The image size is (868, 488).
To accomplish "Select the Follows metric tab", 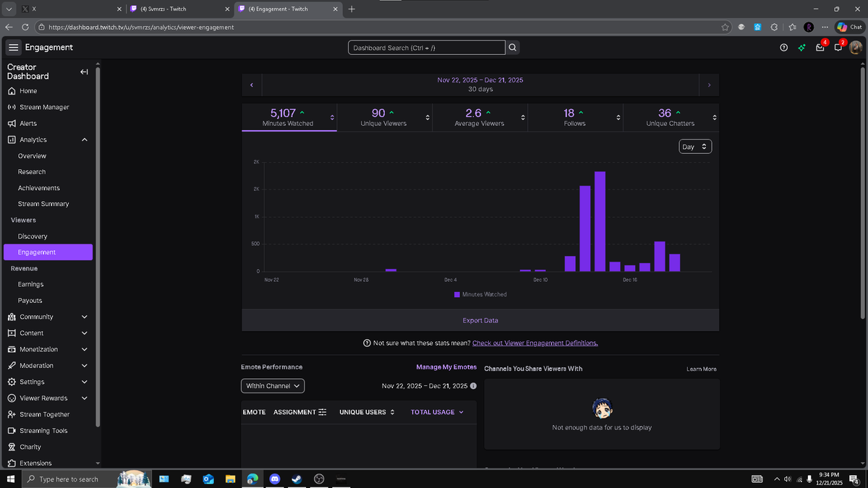I will [x=575, y=117].
